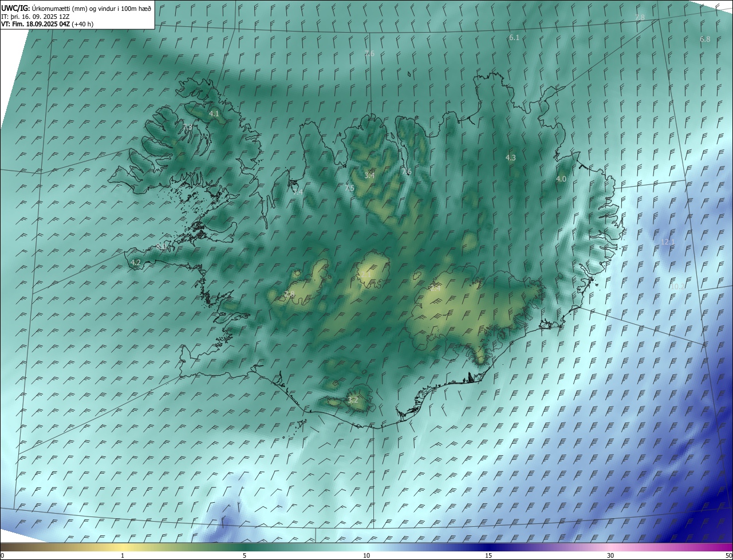The height and width of the screenshot is (560, 733).
Task: Click the 2.4 value label
Action: [x=435, y=288]
